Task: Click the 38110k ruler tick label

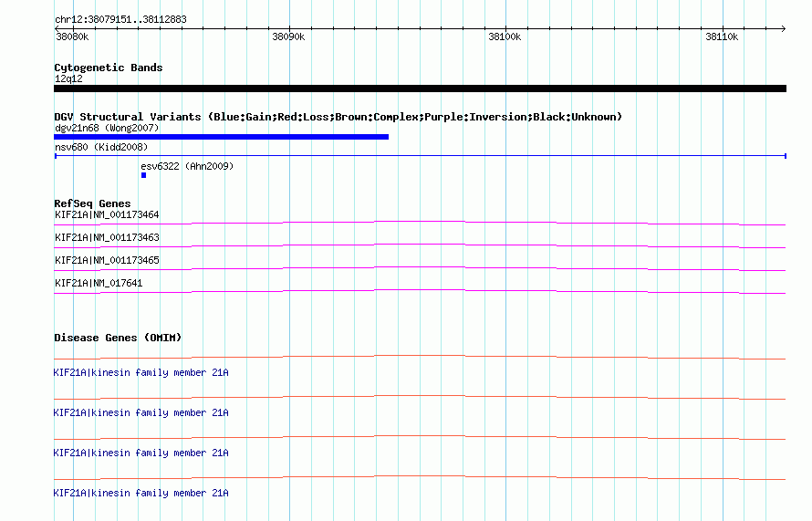Action: pos(722,36)
